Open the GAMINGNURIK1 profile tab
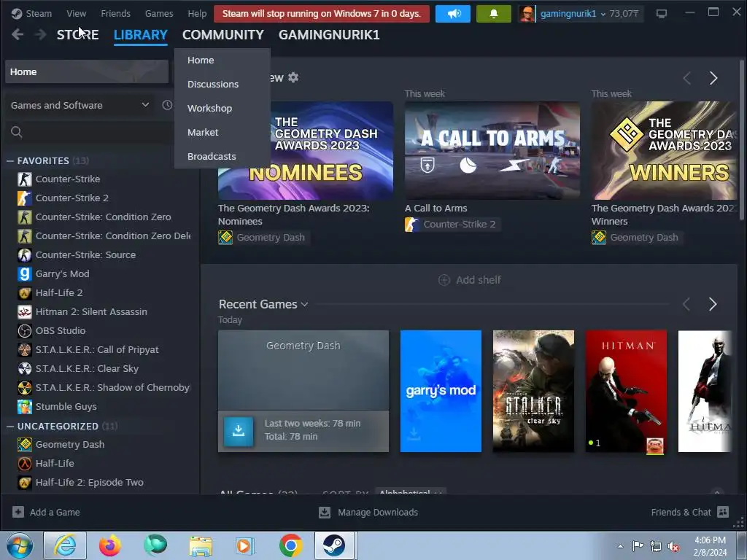The width and height of the screenshot is (747, 560). [329, 35]
